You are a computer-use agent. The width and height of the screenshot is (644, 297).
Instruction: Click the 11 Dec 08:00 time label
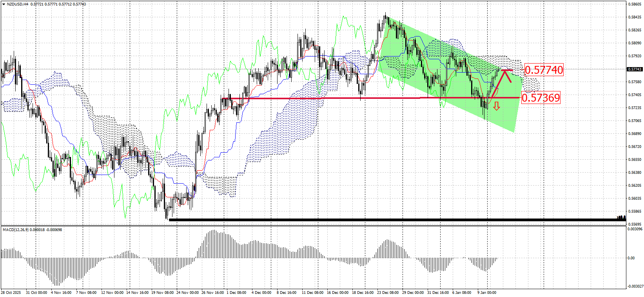pos(313,293)
